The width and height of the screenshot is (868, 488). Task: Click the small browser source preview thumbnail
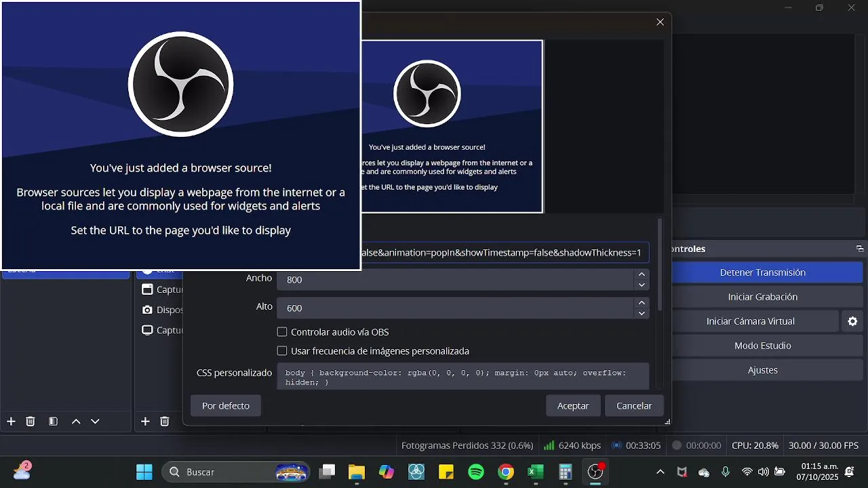[452, 127]
